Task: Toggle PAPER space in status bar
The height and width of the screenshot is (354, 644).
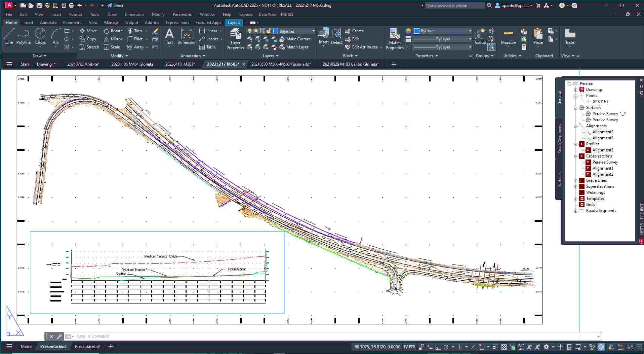Action: point(409,347)
